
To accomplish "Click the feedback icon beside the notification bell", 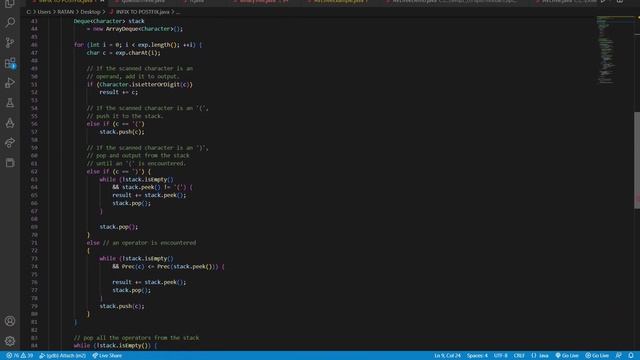I will (x=619, y=356).
